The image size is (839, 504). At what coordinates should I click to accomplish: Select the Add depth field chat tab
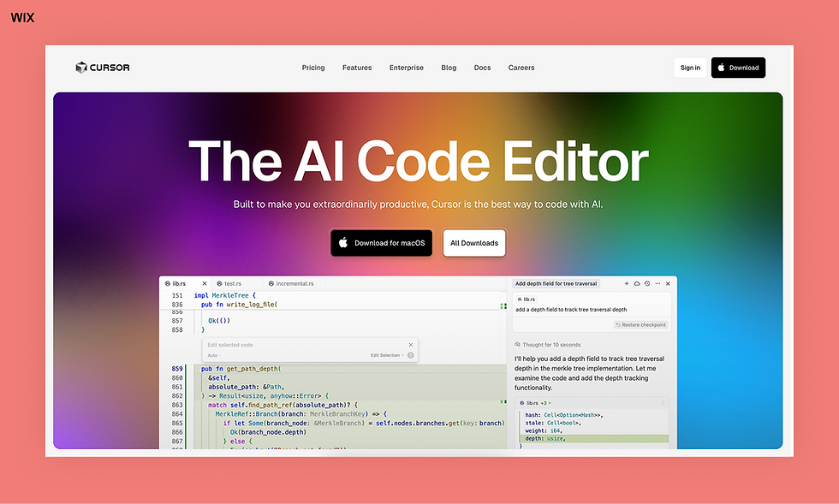[x=556, y=283]
